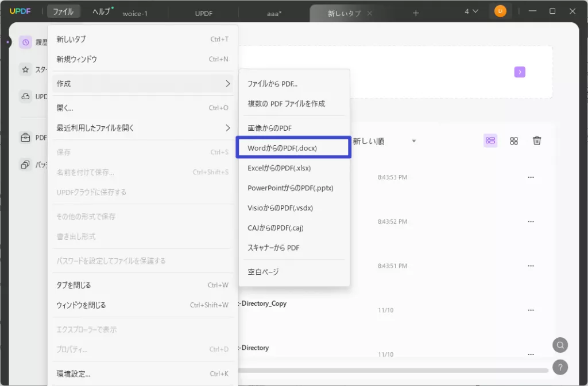
Task: Expand 最近利用したファイルを開く submenu
Action: pos(142,128)
